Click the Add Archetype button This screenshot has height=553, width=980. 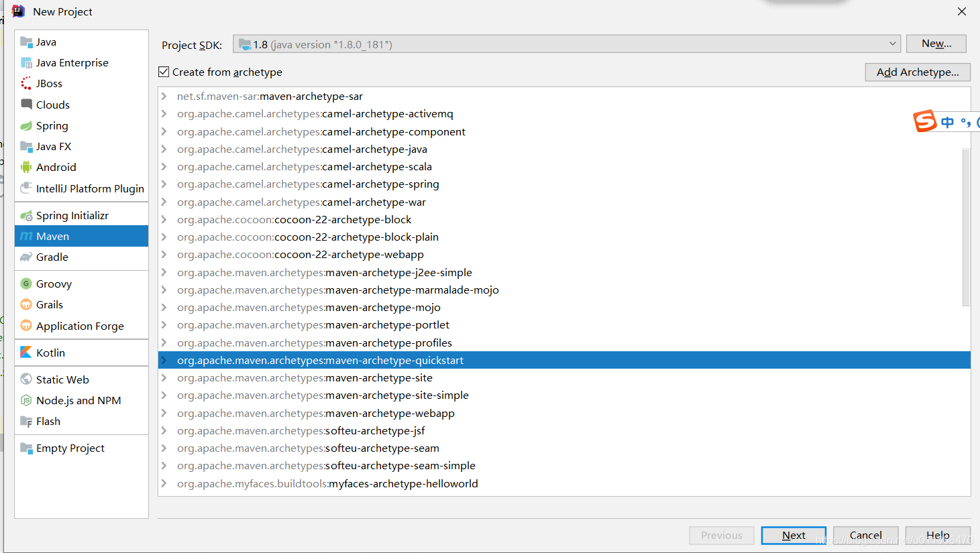[918, 72]
